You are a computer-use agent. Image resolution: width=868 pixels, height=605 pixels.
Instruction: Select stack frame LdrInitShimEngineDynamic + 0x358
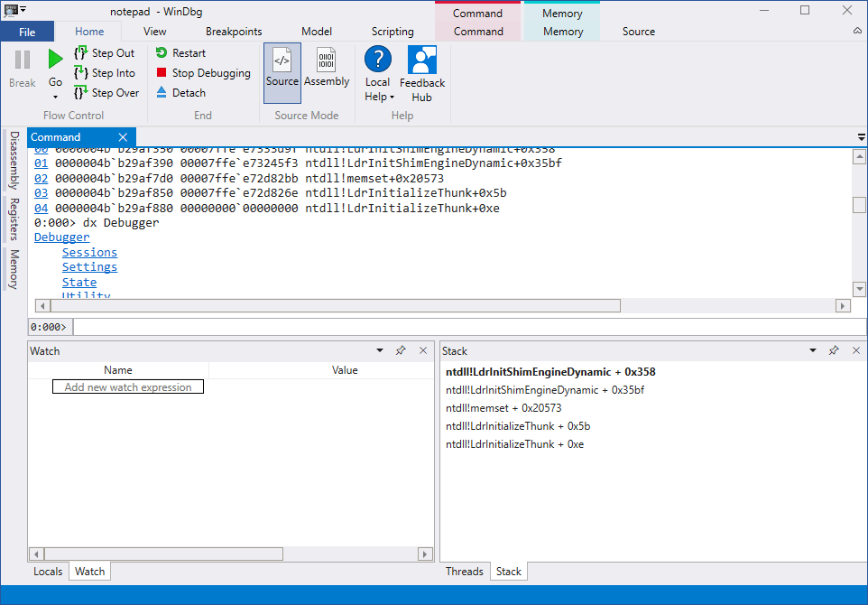(550, 372)
